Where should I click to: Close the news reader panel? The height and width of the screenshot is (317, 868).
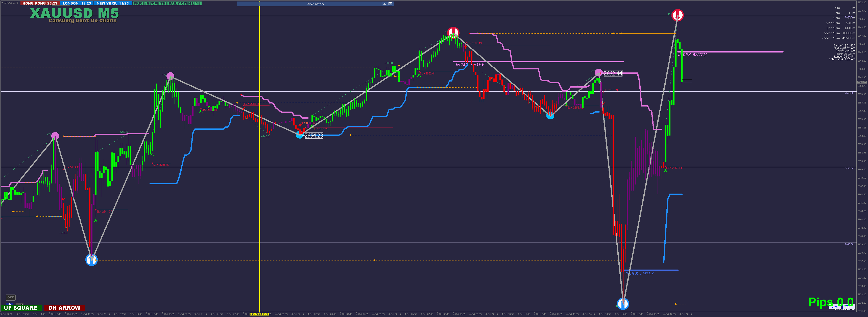[x=390, y=4]
